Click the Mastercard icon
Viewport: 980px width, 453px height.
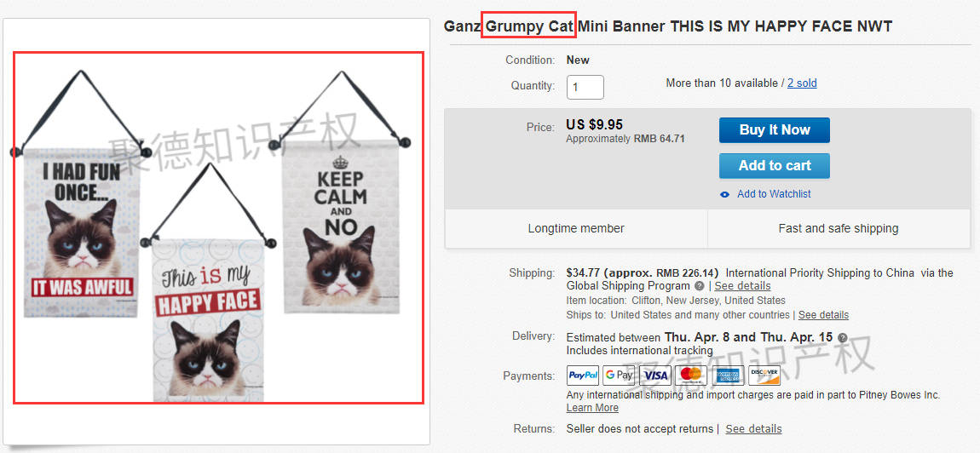tap(691, 376)
